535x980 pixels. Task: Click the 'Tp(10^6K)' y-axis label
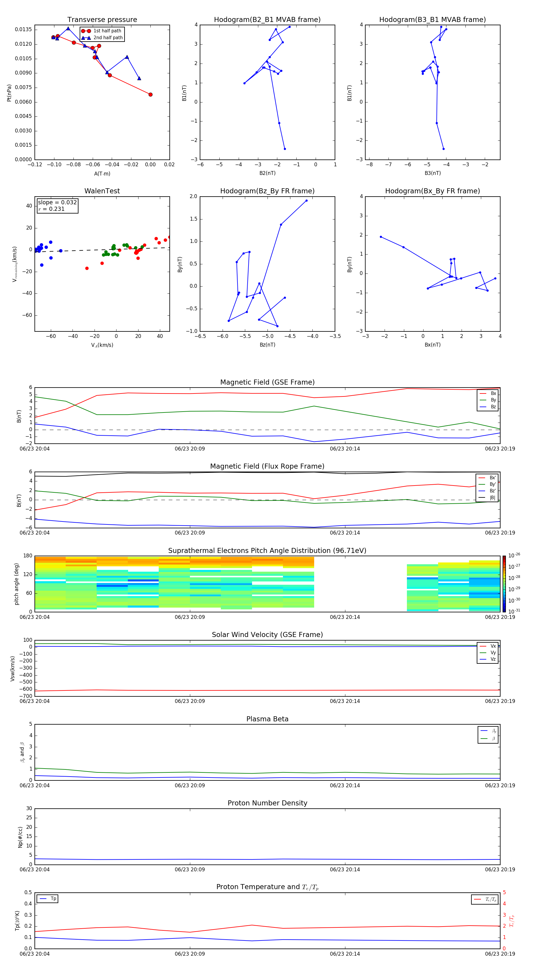(x=17, y=921)
